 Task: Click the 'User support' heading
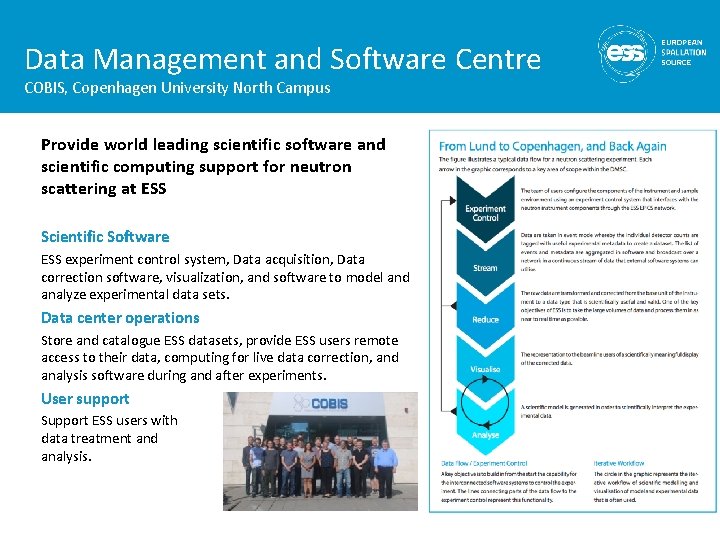pyautogui.click(x=85, y=399)
